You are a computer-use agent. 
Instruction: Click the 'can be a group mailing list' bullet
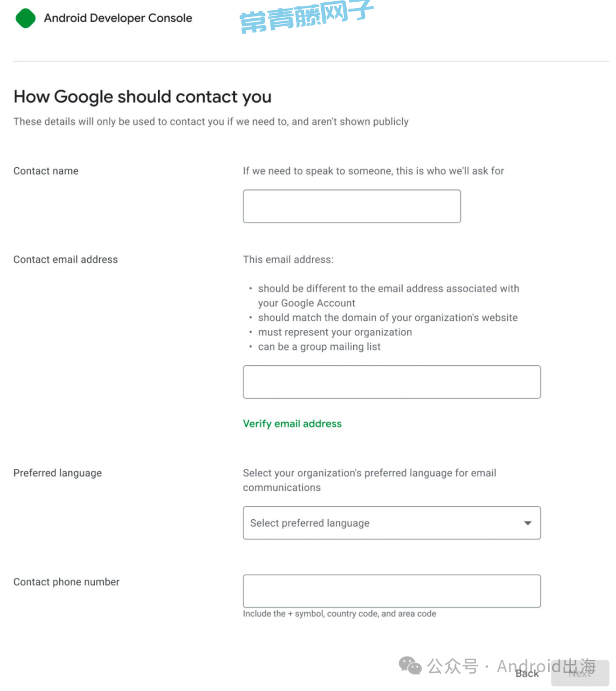[319, 346]
